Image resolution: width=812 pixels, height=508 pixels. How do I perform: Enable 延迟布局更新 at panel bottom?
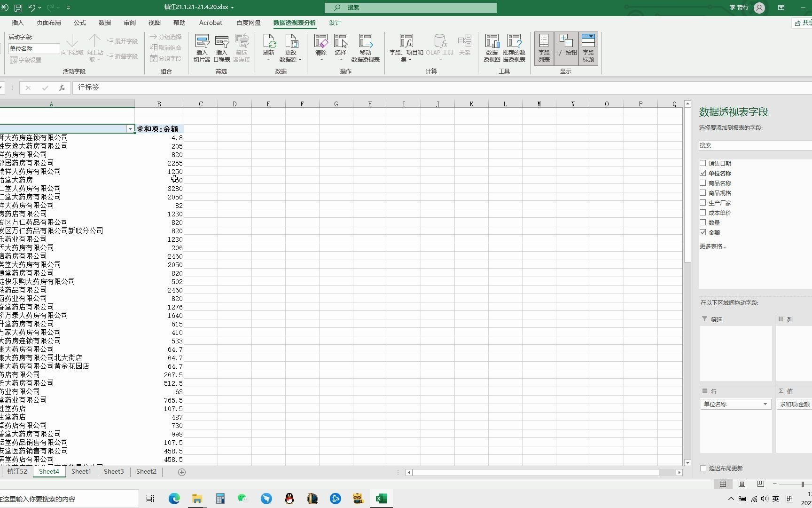(703, 468)
